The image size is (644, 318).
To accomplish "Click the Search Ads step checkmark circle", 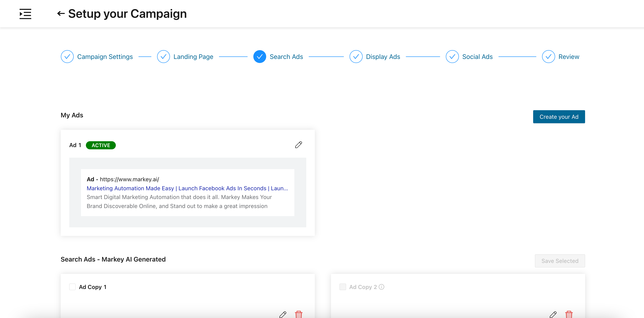I will click(x=259, y=56).
